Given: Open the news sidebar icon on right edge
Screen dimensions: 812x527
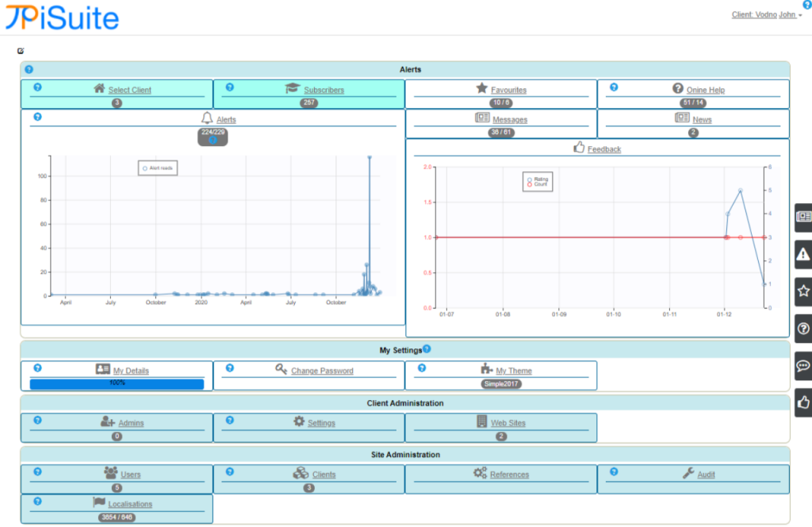Looking at the screenshot, I should pos(802,217).
